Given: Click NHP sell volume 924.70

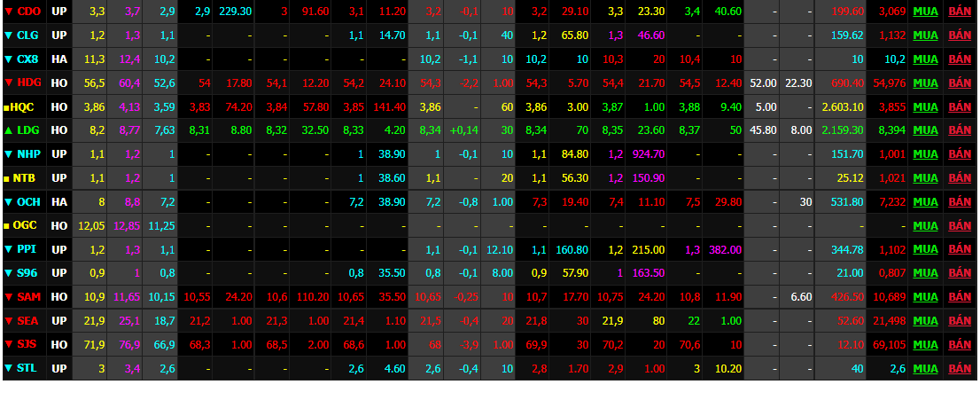Looking at the screenshot, I should [x=648, y=154].
